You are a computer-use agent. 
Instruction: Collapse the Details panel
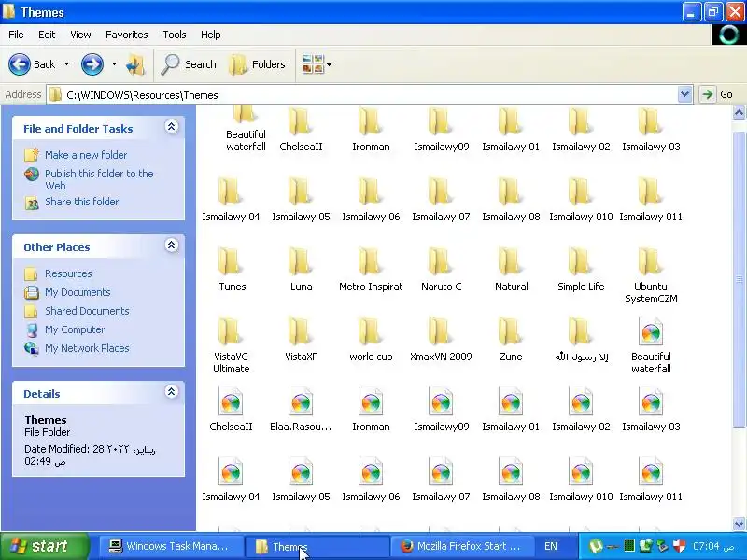point(172,391)
